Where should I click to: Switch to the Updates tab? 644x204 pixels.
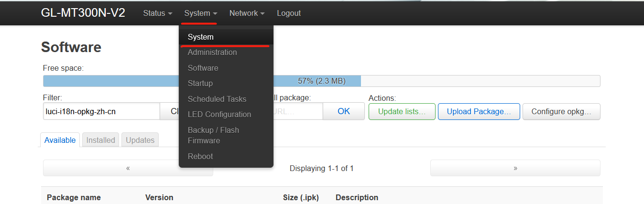click(x=140, y=140)
